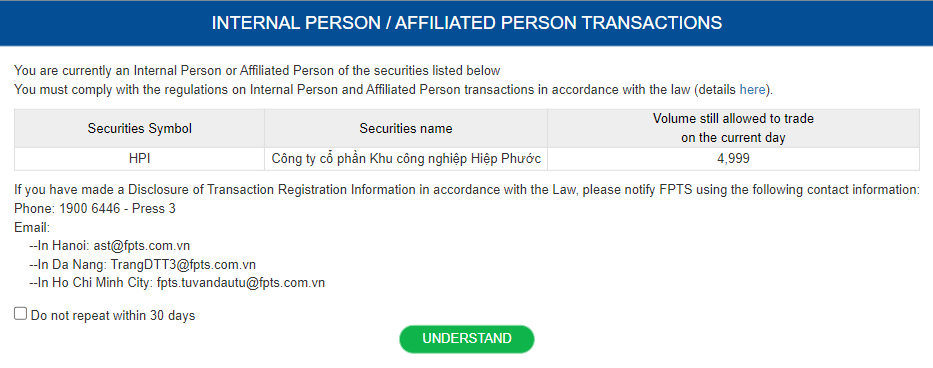933x368 pixels.
Task: Click the Securities name column header
Action: pos(406,129)
